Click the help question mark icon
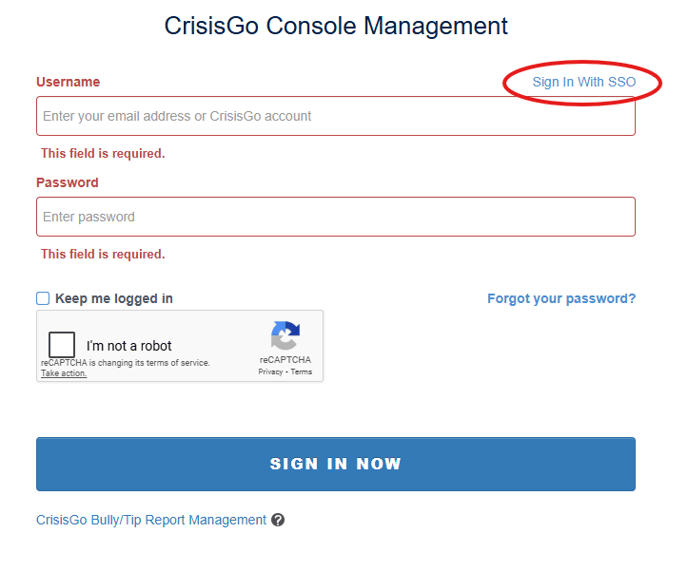The width and height of the screenshot is (688, 571). pyautogui.click(x=278, y=520)
